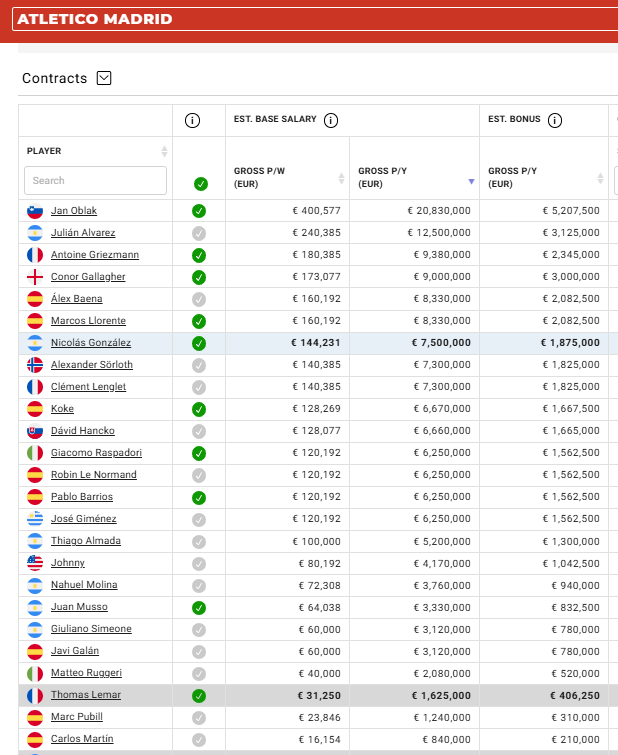The height and width of the screenshot is (755, 618).
Task: Select Thomas Lemar's € 1,625,000 yearly salary
Action: pos(441,695)
